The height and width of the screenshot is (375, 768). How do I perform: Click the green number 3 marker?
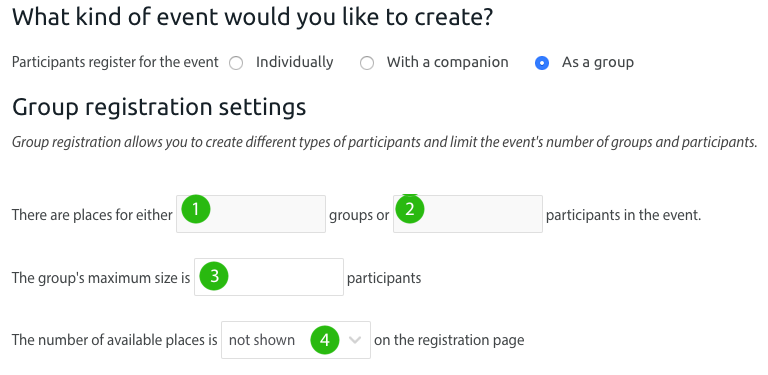pyautogui.click(x=214, y=276)
